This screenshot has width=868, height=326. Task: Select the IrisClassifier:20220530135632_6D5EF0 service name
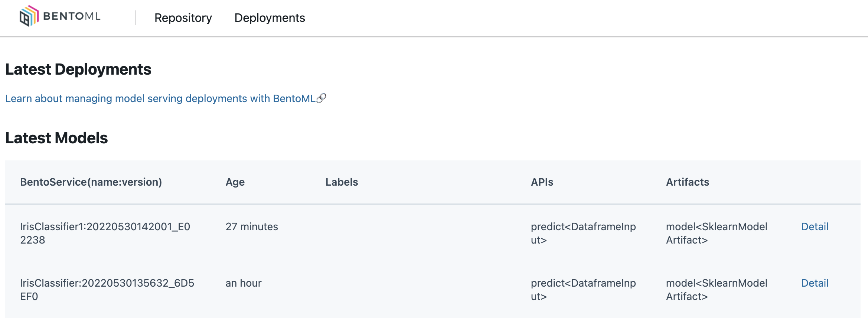coord(107,290)
